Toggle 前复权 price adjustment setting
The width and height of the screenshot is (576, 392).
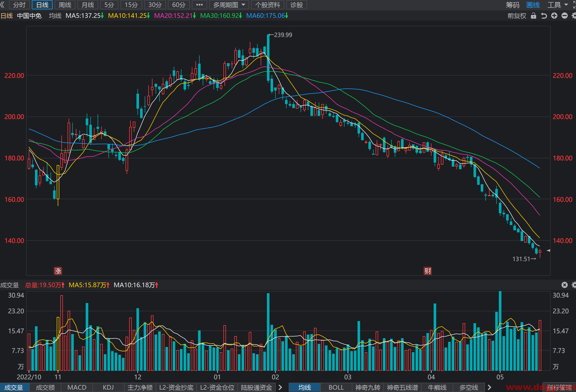coord(517,16)
